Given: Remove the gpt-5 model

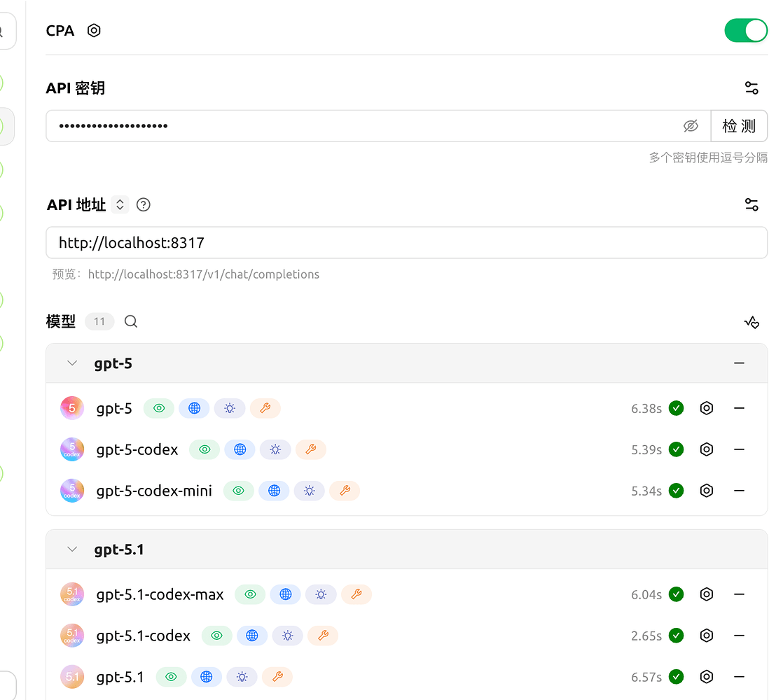Looking at the screenshot, I should tap(739, 408).
